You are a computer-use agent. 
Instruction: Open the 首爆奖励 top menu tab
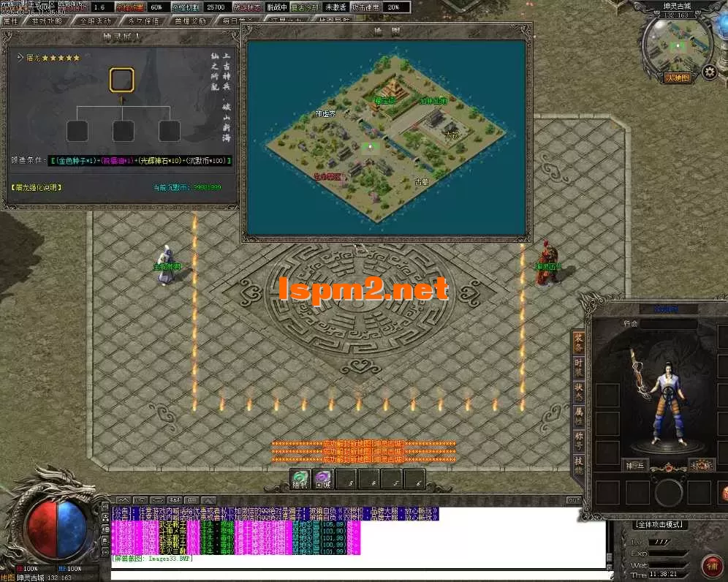click(191, 21)
